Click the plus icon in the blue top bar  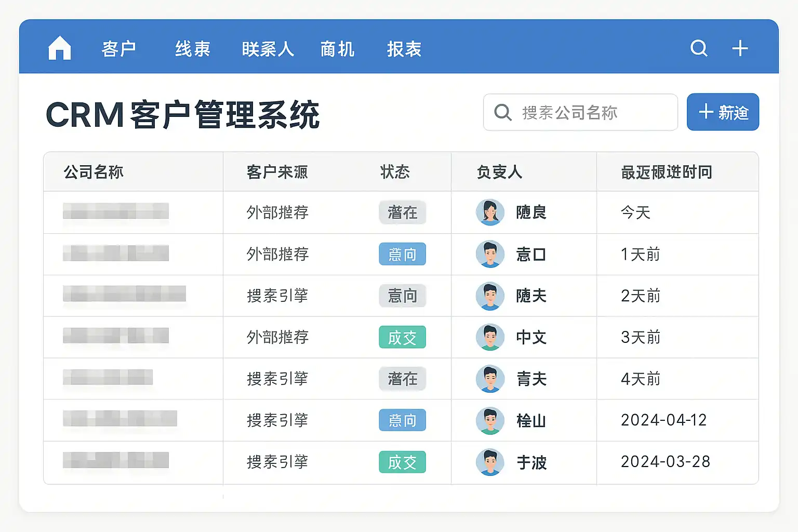pos(740,48)
